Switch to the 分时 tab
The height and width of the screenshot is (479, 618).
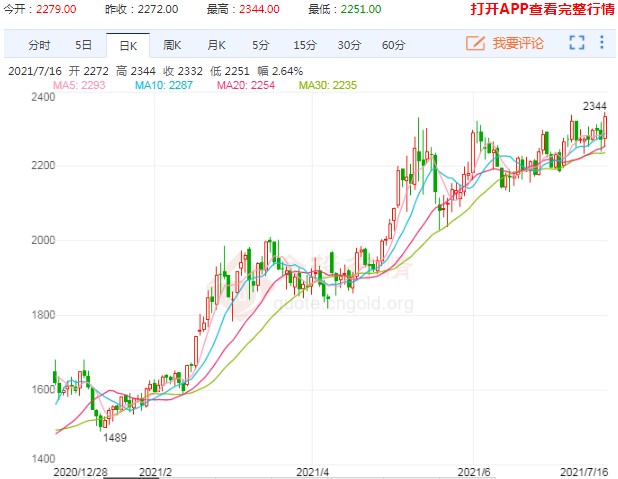click(39, 46)
